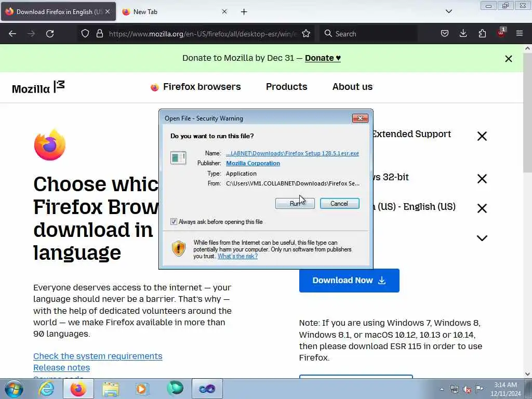The width and height of the screenshot is (532, 399).
Task: Uncheck Always ask before opening this file
Action: [174, 222]
